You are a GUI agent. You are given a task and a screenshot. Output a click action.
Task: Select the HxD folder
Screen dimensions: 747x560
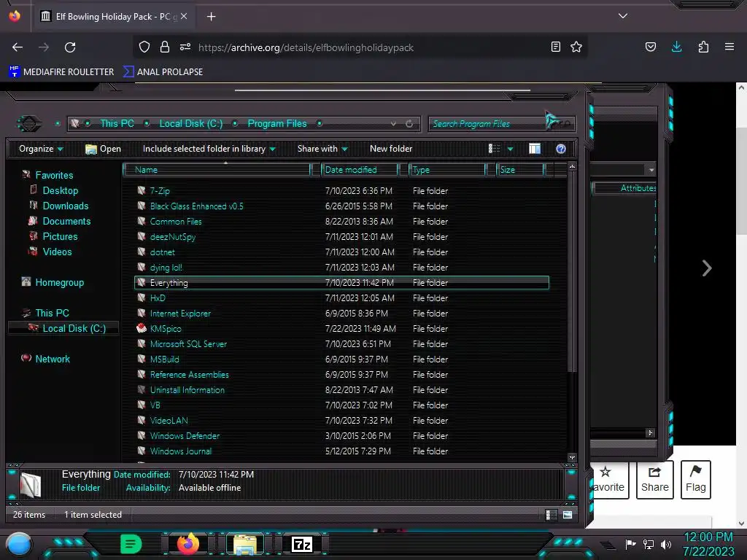click(158, 298)
